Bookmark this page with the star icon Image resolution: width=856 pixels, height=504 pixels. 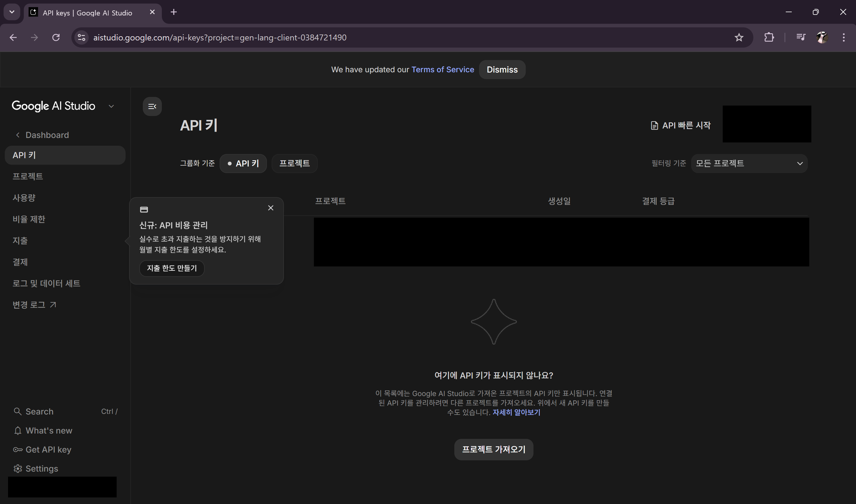(739, 37)
